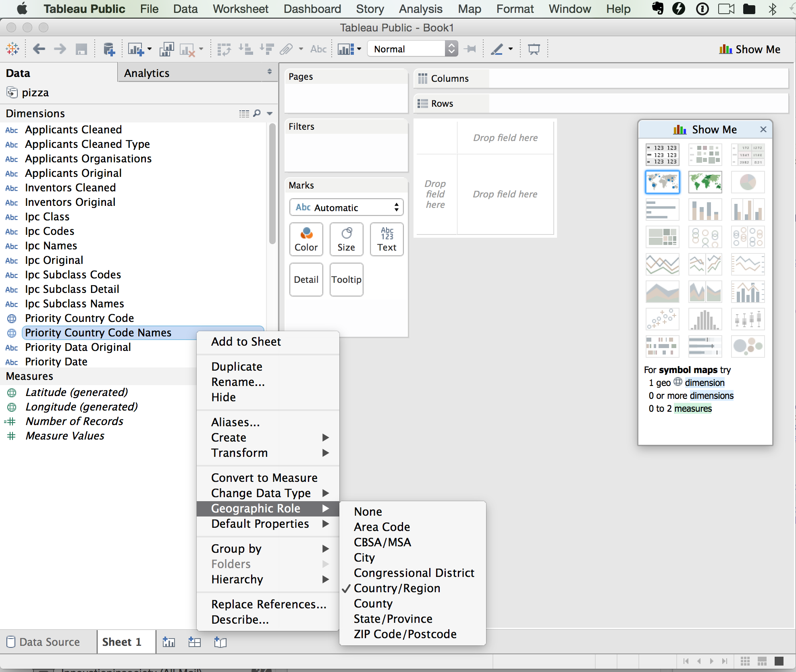Select the symbol map chart in Show Me
Image resolution: width=796 pixels, height=672 pixels.
click(663, 182)
